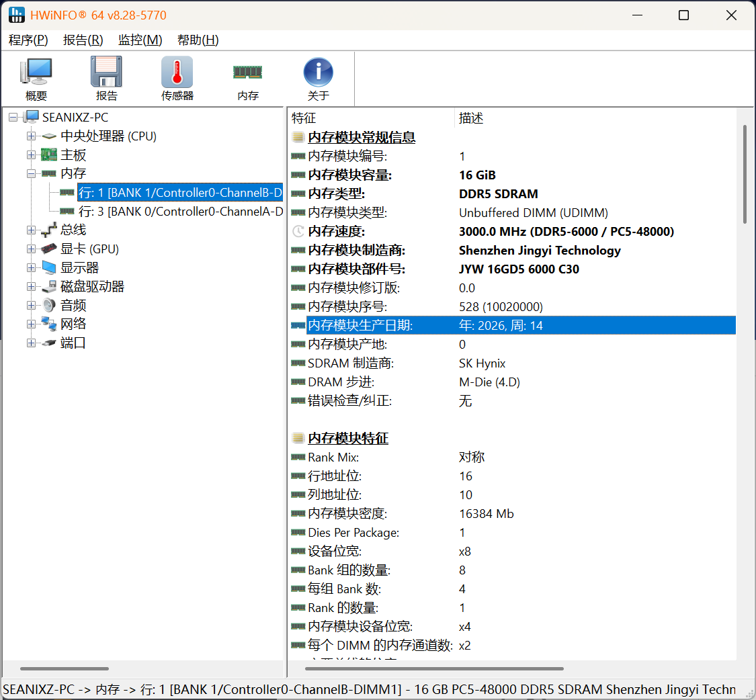Click the Shenzhen Jingyi Technology value

(540, 250)
